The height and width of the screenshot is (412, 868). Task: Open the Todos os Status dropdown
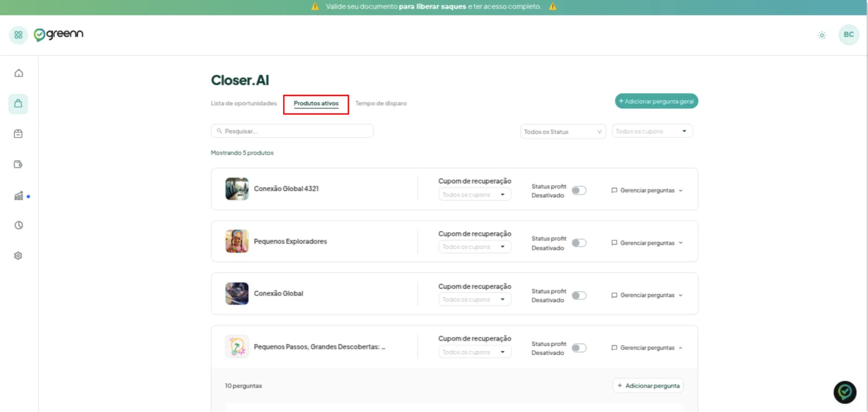tap(563, 132)
